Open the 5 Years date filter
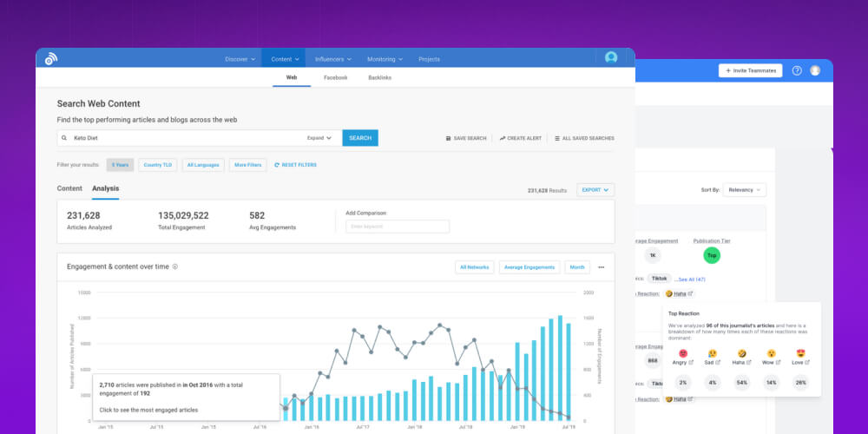The height and width of the screenshot is (434, 868). coord(120,165)
